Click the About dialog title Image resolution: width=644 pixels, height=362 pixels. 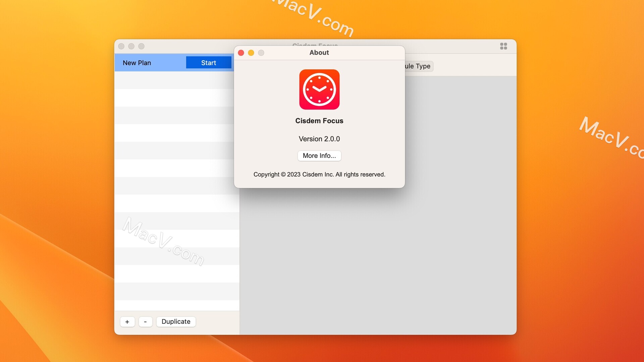click(x=319, y=53)
